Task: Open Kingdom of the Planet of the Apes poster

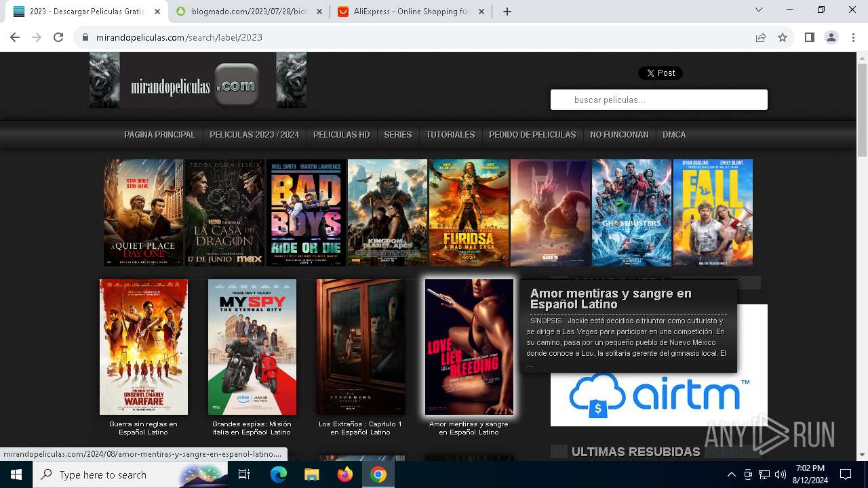Action: click(387, 213)
